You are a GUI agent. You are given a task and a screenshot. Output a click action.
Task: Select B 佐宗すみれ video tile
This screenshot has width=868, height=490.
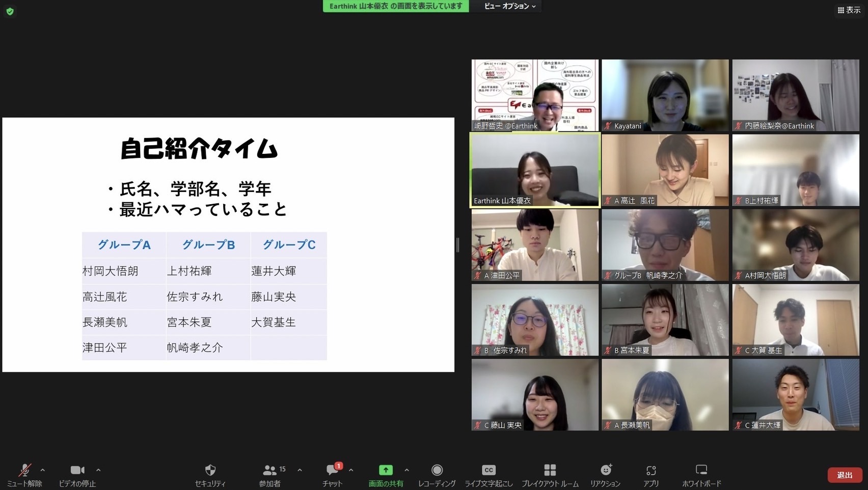(535, 320)
